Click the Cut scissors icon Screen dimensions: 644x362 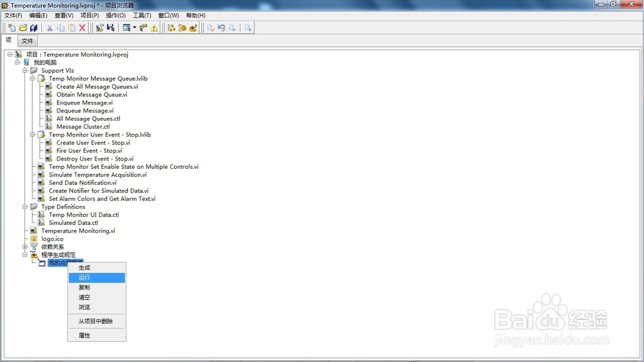click(50, 28)
